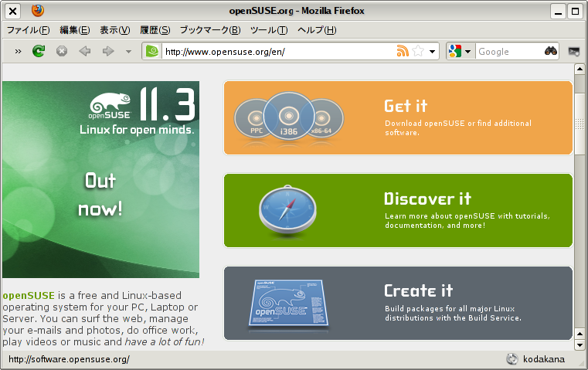The image size is (588, 370).
Task: Click the scrollbar up arrow at top
Action: tap(580, 69)
